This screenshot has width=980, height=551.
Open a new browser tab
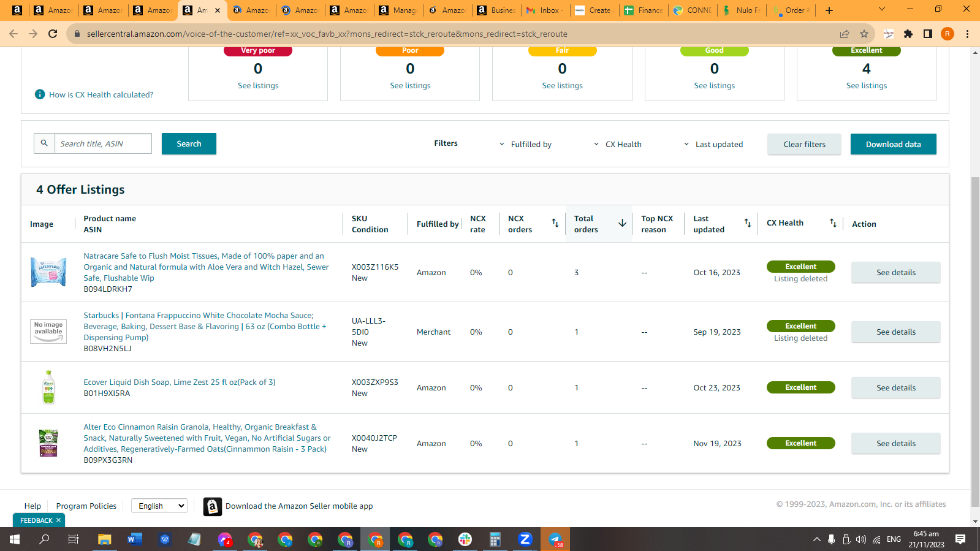[829, 10]
